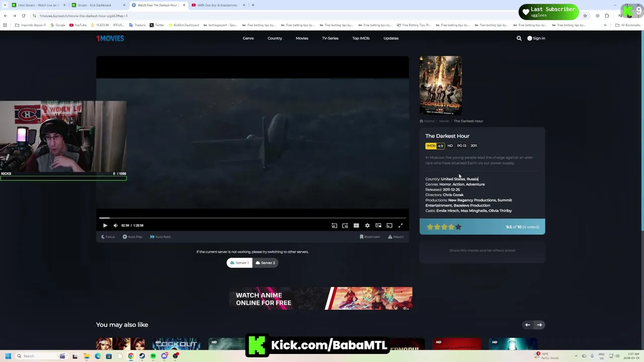
Task: Click the 1Movies site logo
Action: coord(110,38)
